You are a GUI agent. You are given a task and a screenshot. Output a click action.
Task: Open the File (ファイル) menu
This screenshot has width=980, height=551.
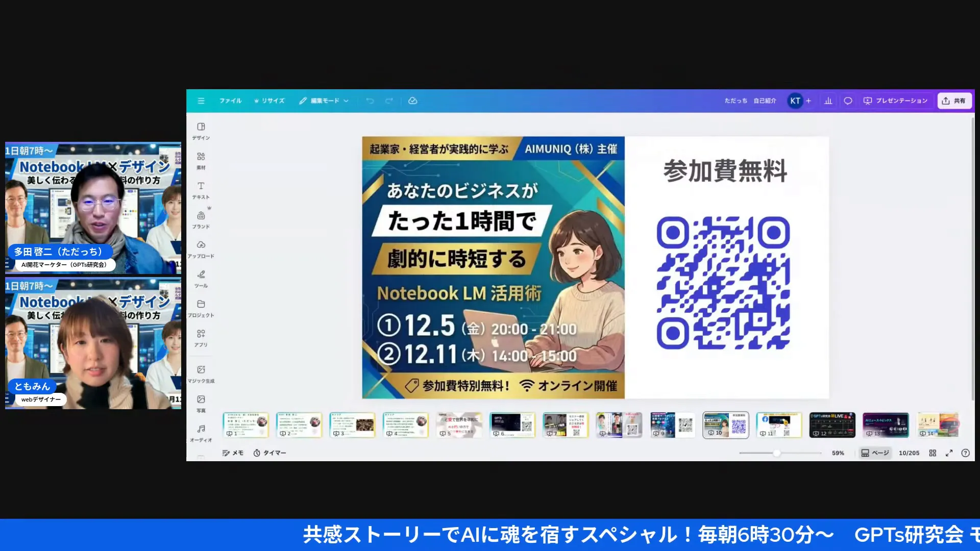(230, 101)
